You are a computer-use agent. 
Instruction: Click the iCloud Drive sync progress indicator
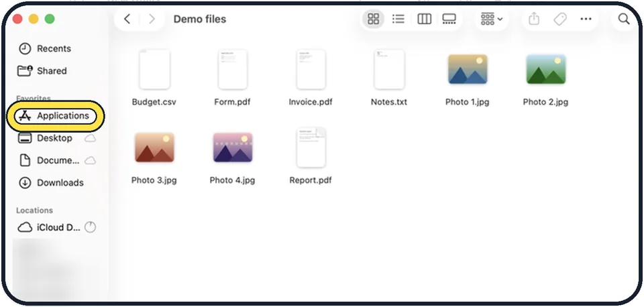coord(90,227)
